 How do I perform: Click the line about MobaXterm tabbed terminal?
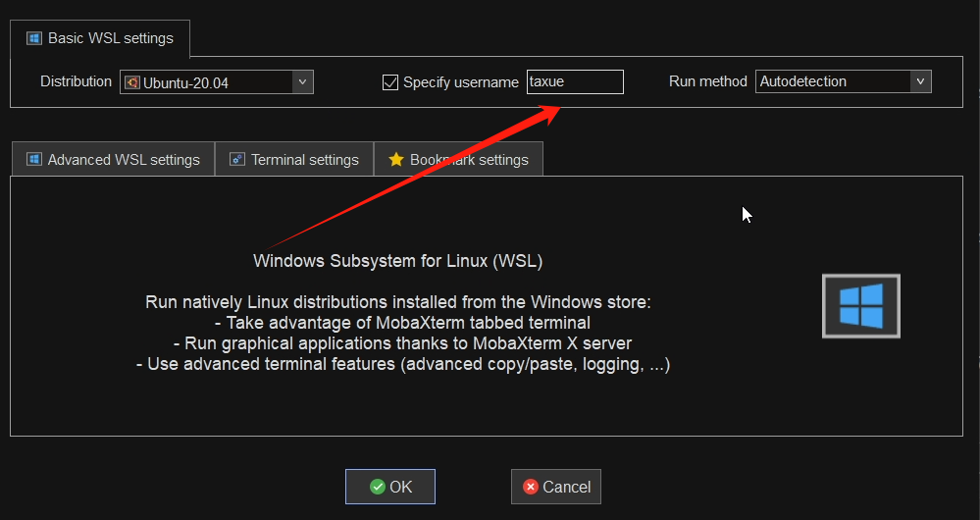tap(402, 323)
